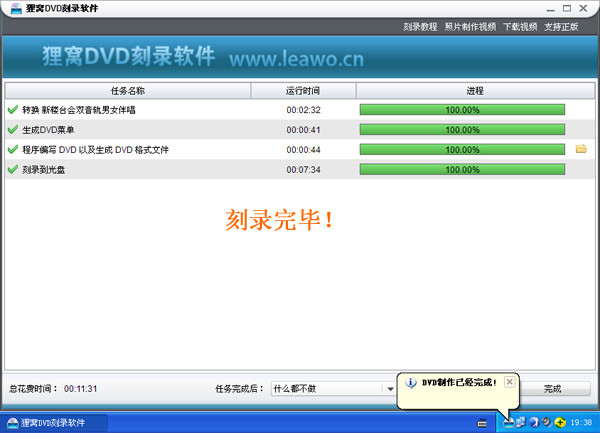Image resolution: width=600 pixels, height=433 pixels.
Task: Open the output folder icon beside the third task
Action: pos(581,149)
